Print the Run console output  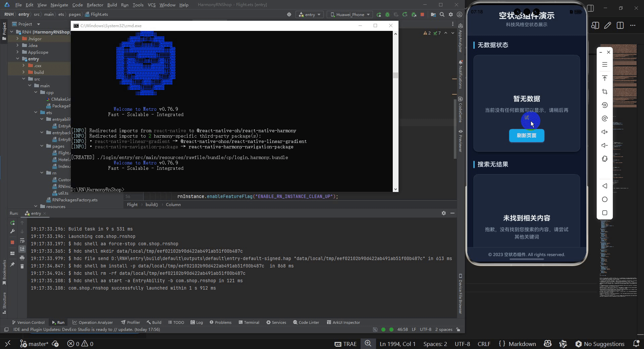[x=22, y=258]
